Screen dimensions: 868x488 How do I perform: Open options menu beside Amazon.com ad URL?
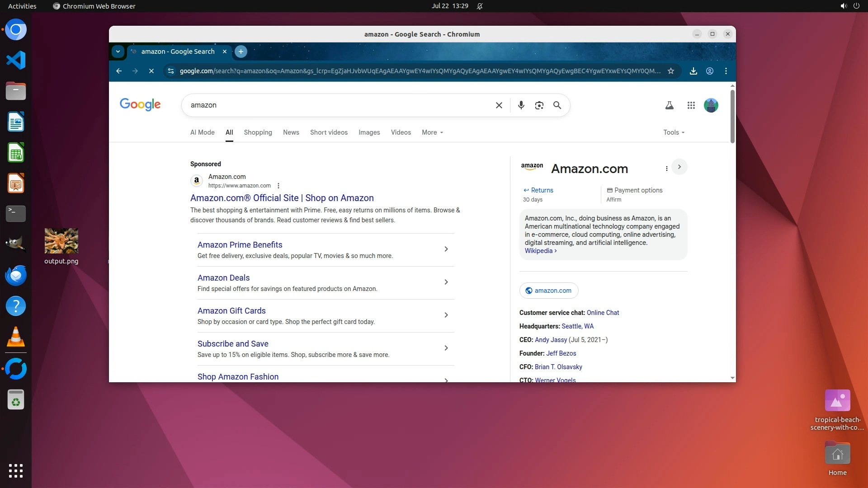tap(278, 186)
